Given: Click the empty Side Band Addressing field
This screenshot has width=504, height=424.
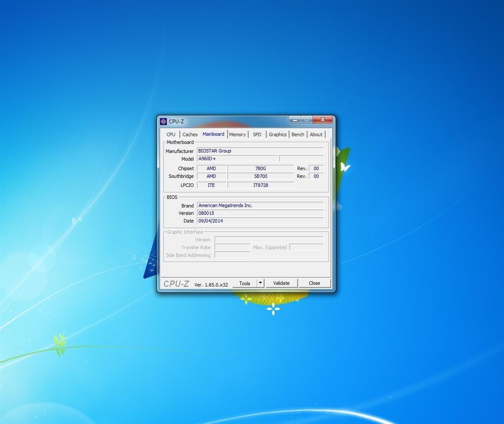Looking at the screenshot, I should [x=233, y=255].
